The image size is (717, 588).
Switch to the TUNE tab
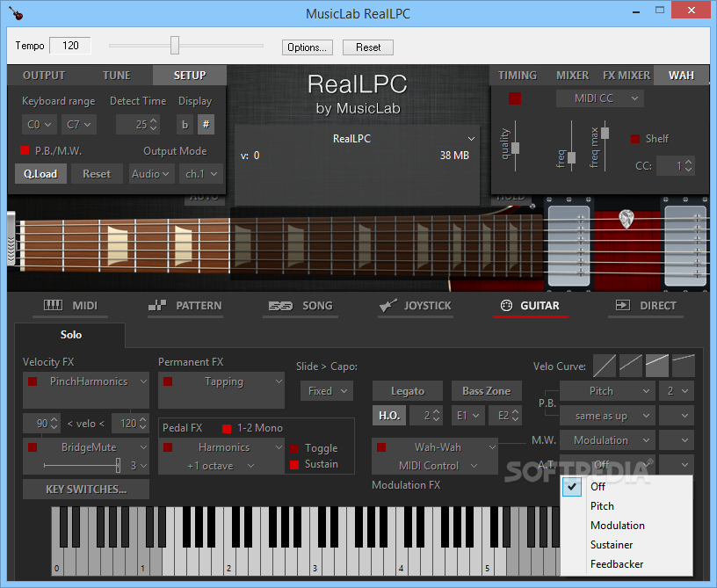[116, 76]
